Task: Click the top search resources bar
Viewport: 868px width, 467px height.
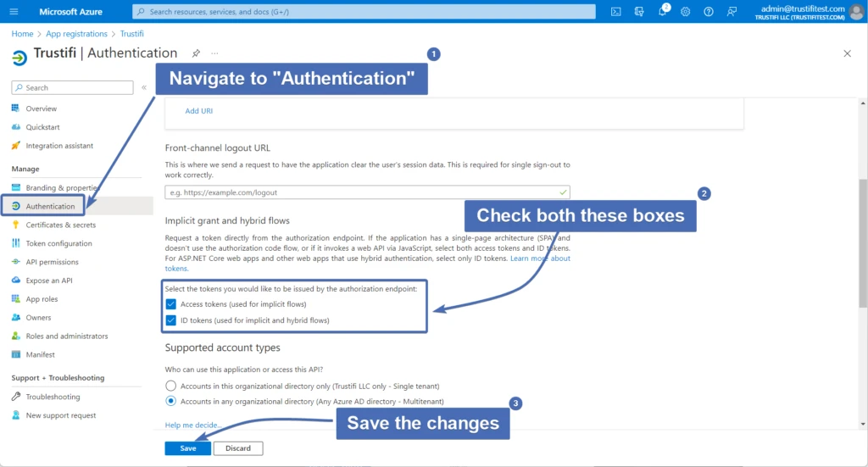Action: coord(364,12)
